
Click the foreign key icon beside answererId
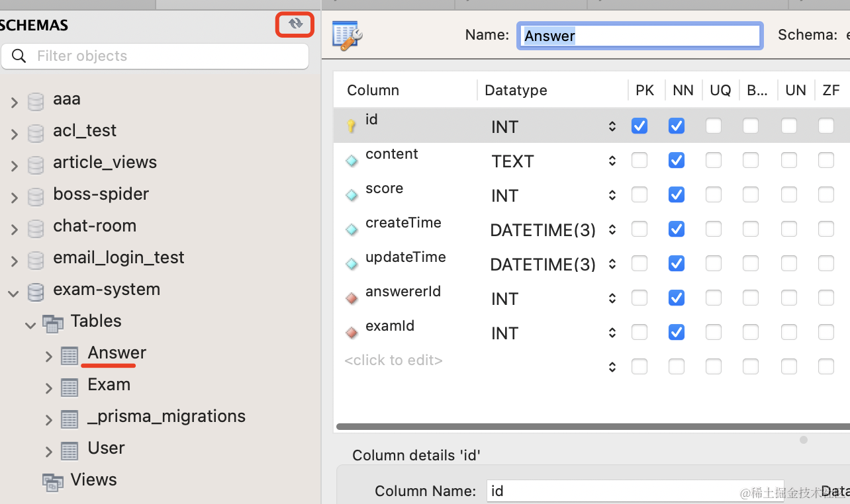click(x=352, y=298)
